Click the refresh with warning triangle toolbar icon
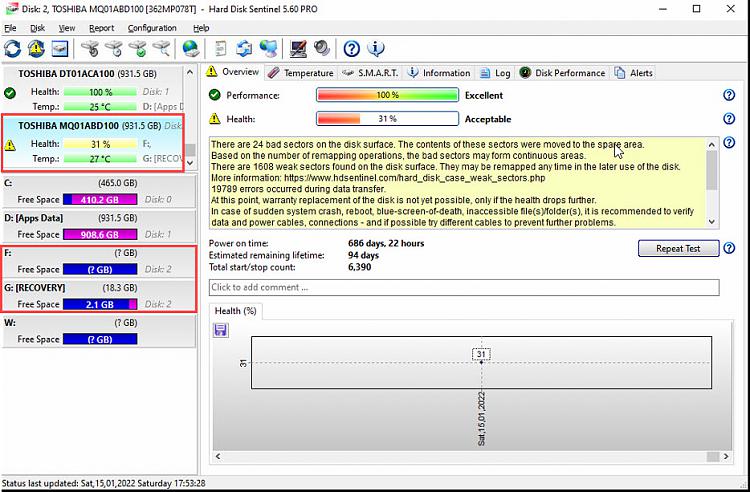The width and height of the screenshot is (750, 492). pos(36,48)
